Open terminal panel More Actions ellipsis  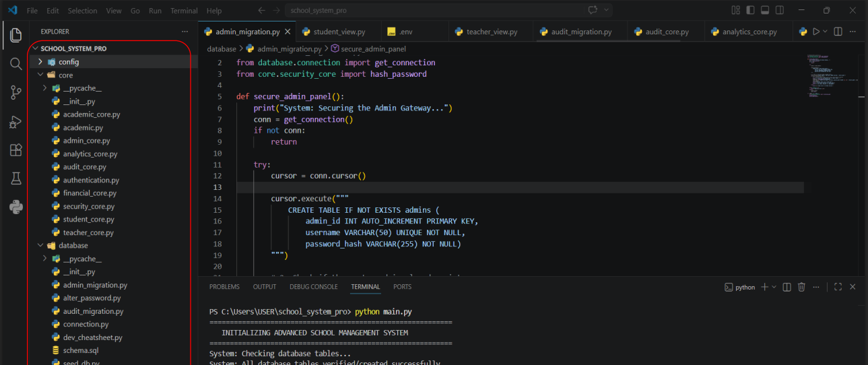point(816,287)
